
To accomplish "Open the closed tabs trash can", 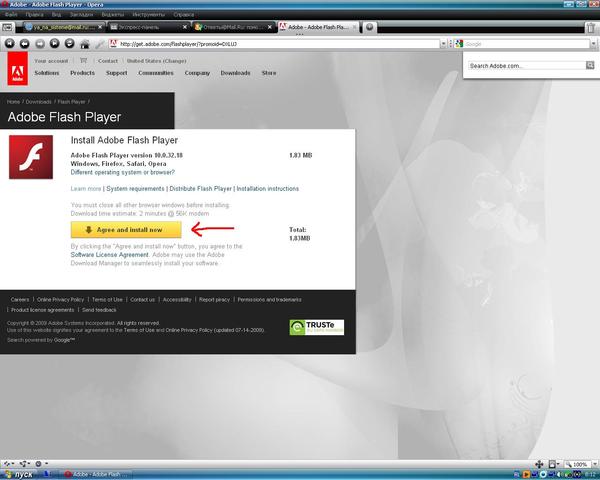I will click(x=591, y=28).
